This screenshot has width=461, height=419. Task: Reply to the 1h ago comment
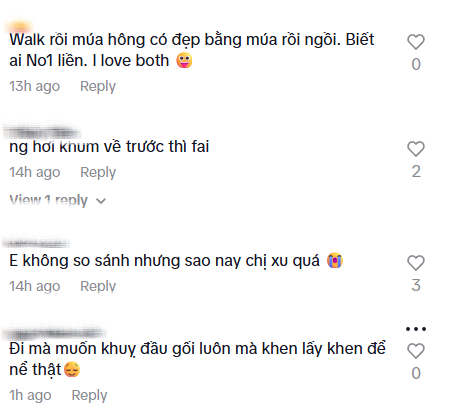click(x=89, y=395)
